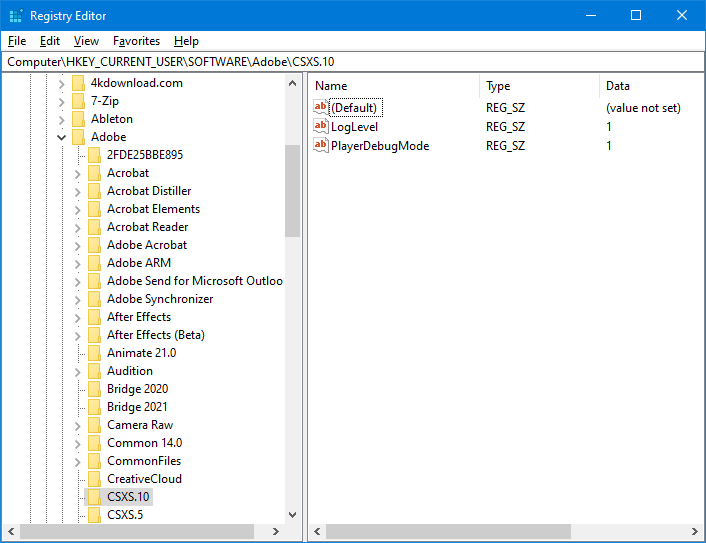Collapse the Adobe key
This screenshot has width=706, height=543.
[x=62, y=137]
